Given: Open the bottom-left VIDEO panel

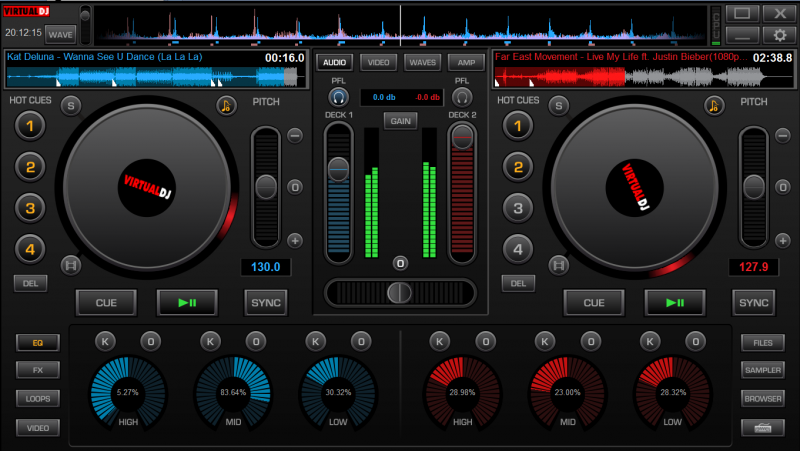Looking at the screenshot, I should [x=38, y=428].
